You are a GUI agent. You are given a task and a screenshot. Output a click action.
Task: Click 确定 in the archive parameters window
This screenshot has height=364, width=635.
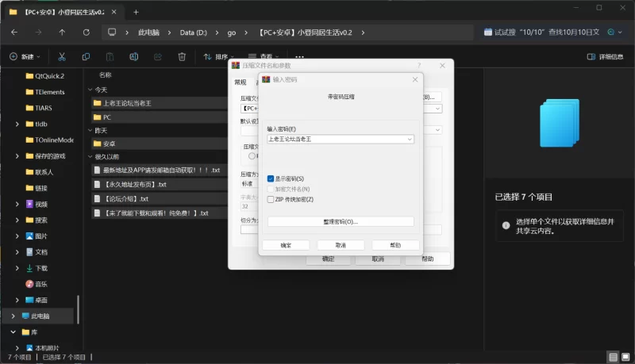click(328, 259)
